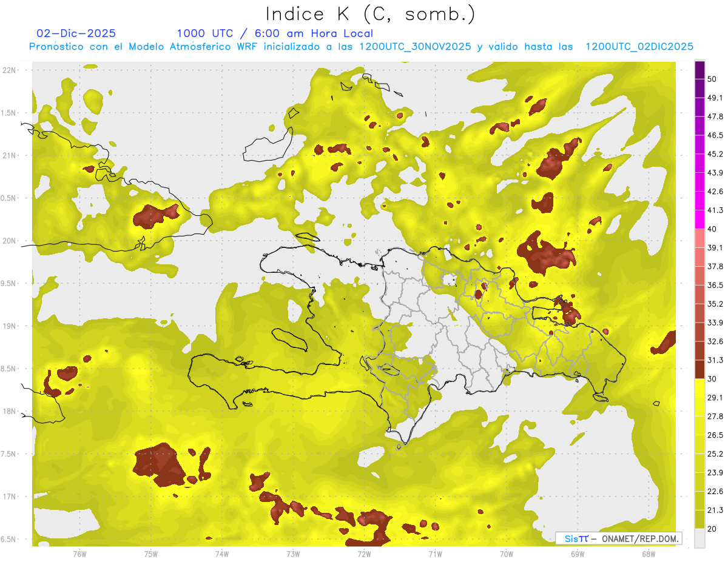Click the '9.5N' latitude label
Image resolution: width=728 pixels, height=562 pixels.
coord(10,284)
